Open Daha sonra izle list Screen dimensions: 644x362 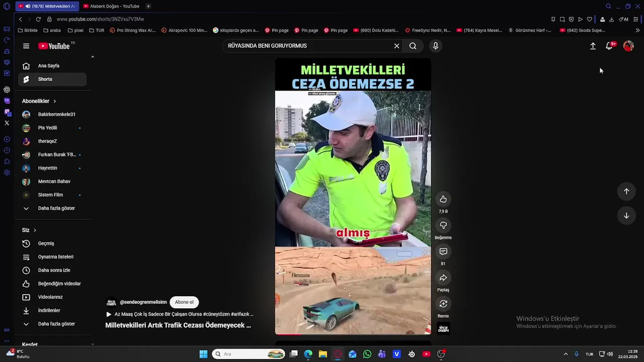pos(52,270)
